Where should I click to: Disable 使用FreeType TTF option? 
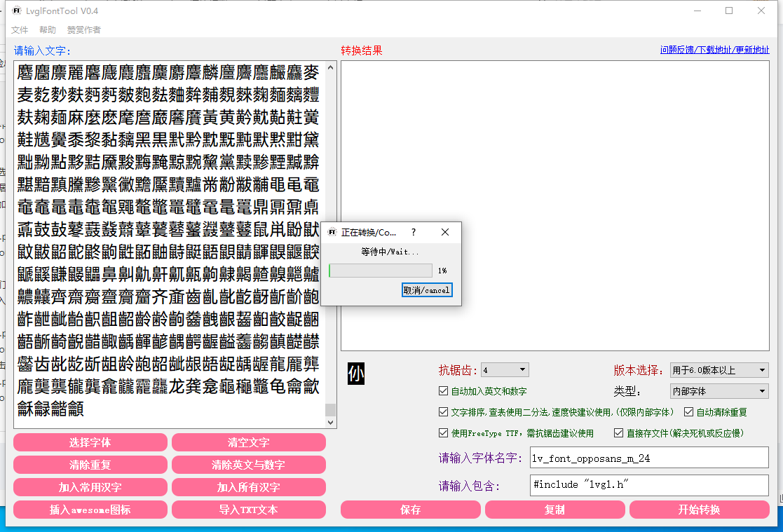tap(443, 433)
